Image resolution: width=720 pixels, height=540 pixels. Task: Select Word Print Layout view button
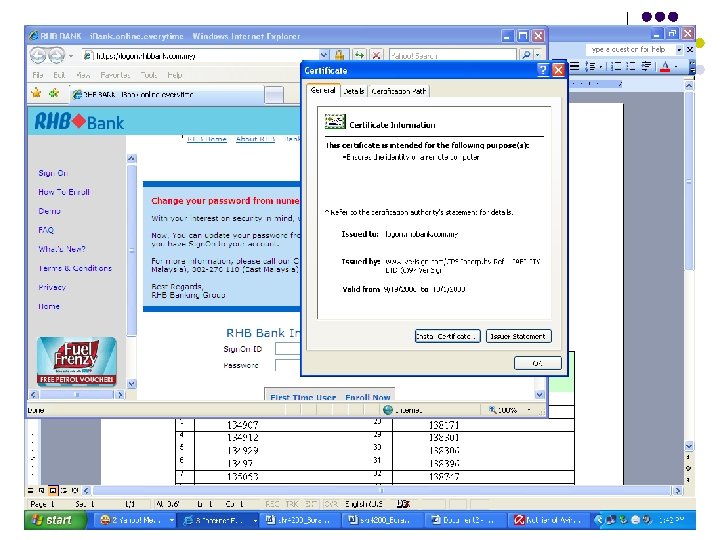[x=53, y=490]
